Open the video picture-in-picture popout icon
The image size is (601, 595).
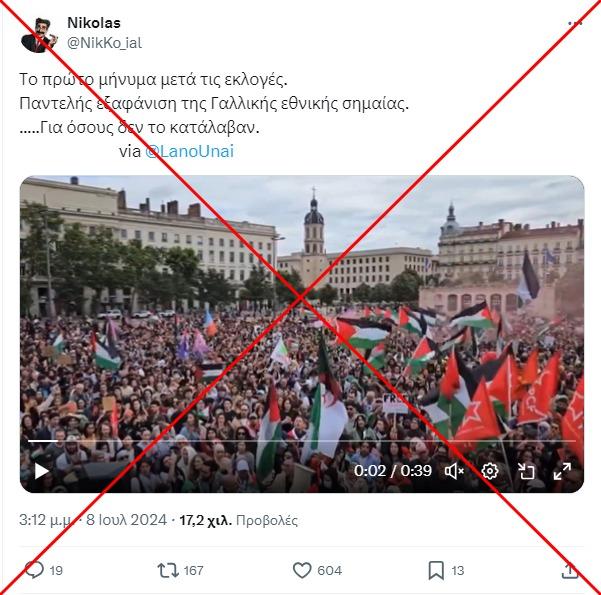click(526, 471)
